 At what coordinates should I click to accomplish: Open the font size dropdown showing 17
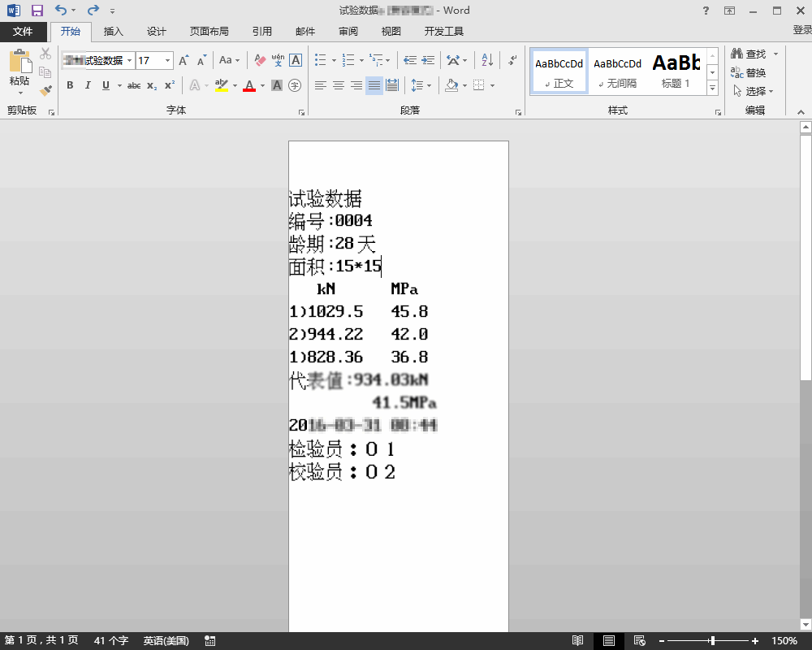tap(168, 61)
